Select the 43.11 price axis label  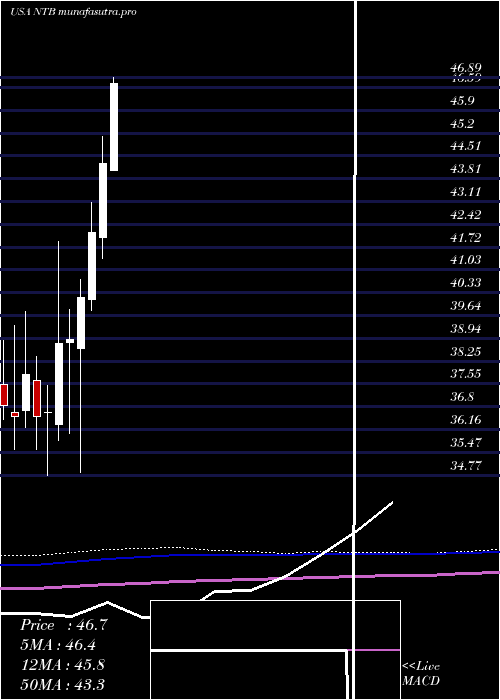pyautogui.click(x=465, y=192)
